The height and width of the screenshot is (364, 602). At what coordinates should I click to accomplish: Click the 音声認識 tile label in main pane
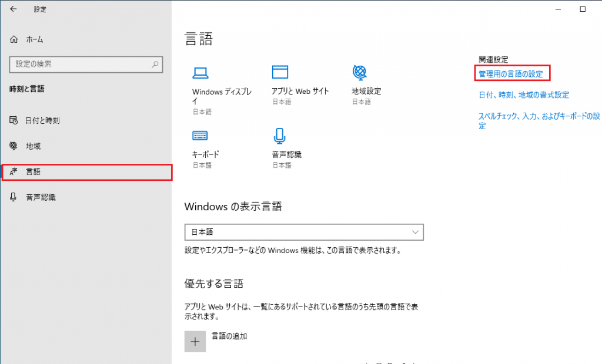(287, 154)
